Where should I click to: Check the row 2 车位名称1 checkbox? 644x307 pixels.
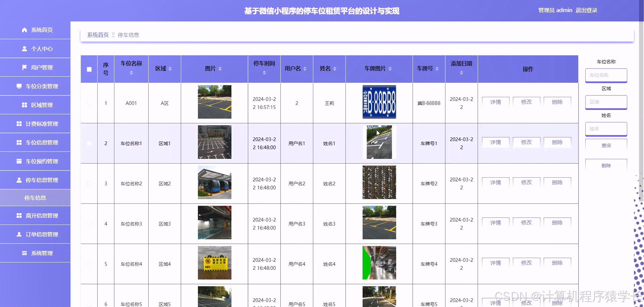point(89,143)
